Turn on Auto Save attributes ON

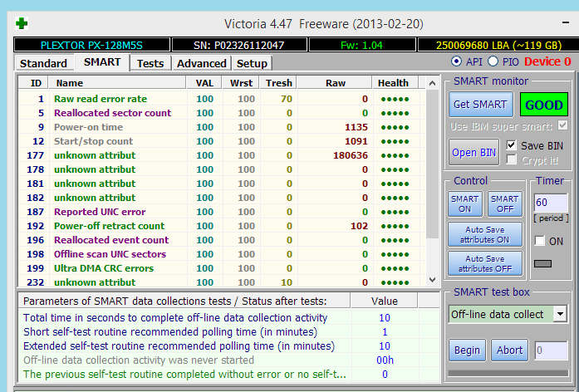[485, 234]
